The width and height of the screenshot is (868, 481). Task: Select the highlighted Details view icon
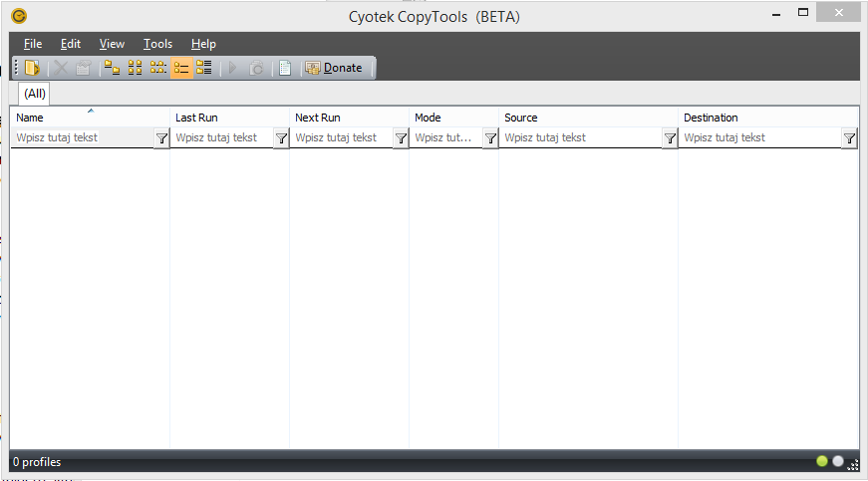pos(181,68)
